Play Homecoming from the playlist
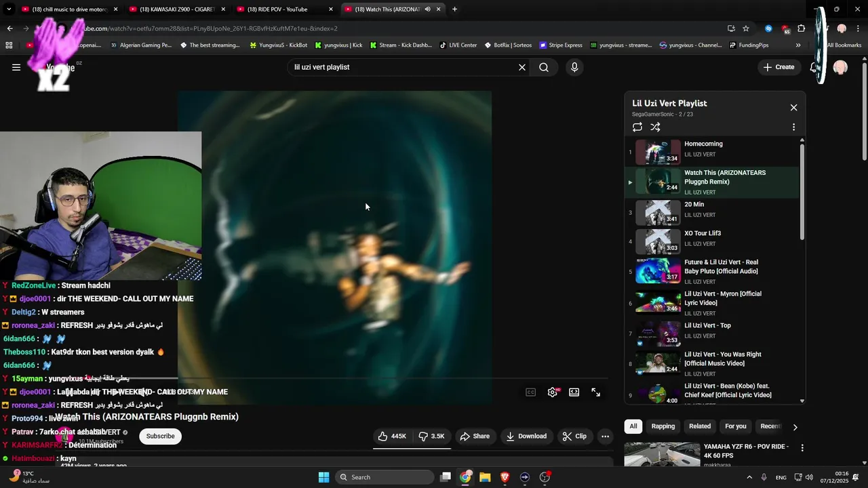Image resolution: width=868 pixels, height=488 pixels. (x=712, y=152)
